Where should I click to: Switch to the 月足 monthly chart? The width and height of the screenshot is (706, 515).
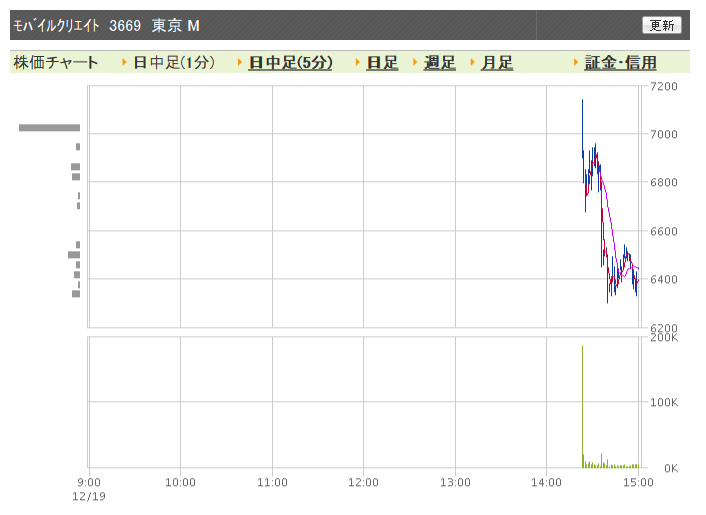(497, 63)
